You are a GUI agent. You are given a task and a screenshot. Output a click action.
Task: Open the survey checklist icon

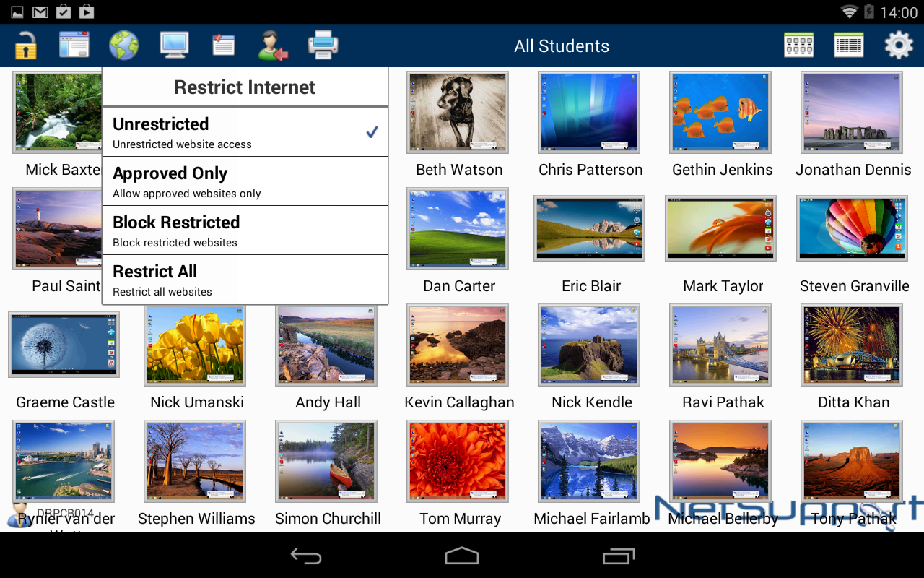pyautogui.click(x=223, y=46)
